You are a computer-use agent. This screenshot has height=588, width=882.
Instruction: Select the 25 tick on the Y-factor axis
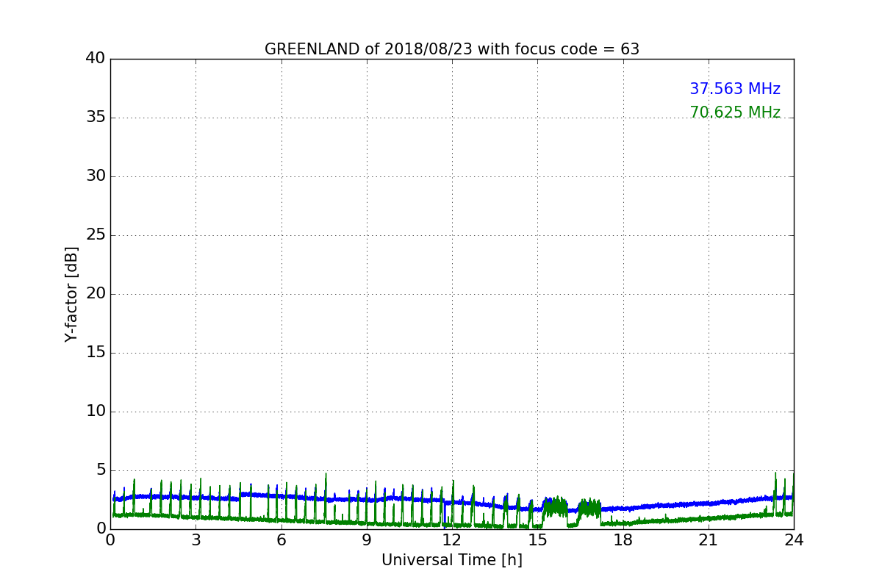point(96,235)
